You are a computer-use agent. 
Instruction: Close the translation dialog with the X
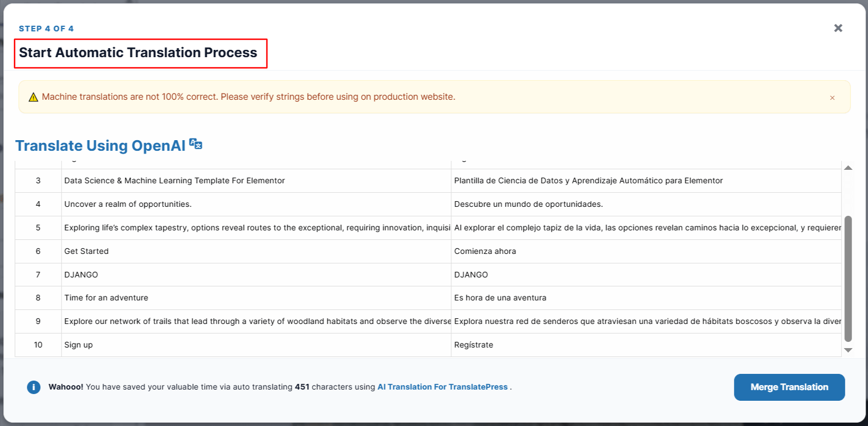tap(838, 28)
